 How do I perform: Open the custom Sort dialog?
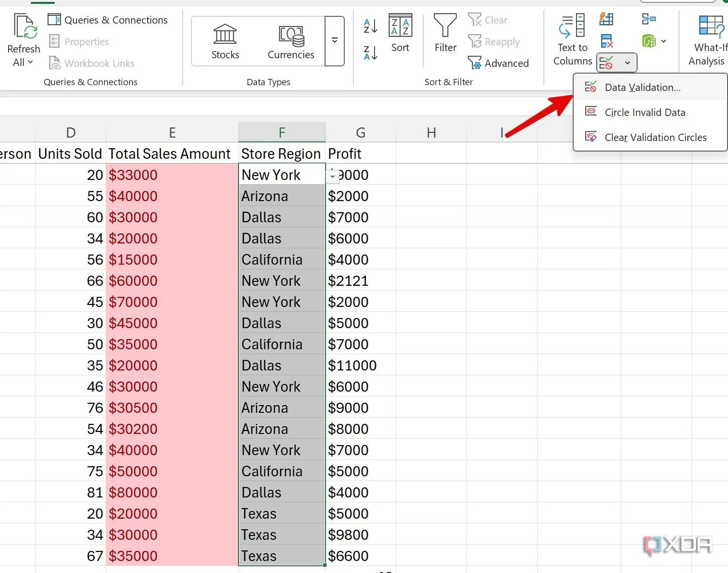[x=400, y=33]
